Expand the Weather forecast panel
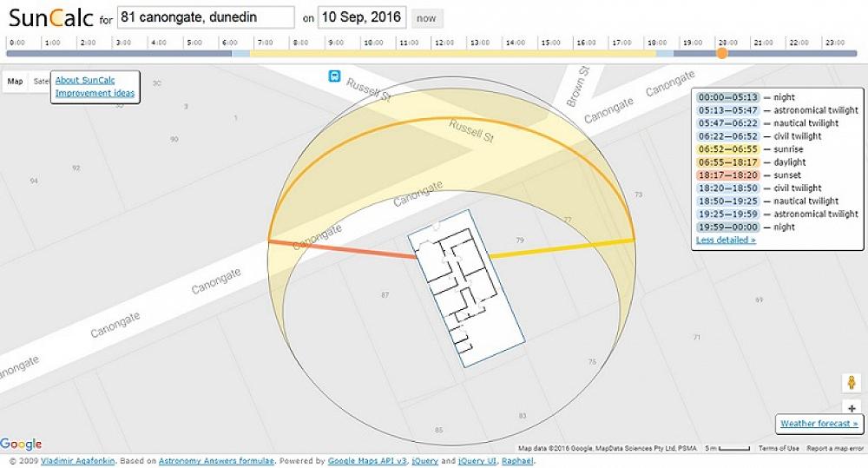This screenshot has height=468, width=868. 819,424
